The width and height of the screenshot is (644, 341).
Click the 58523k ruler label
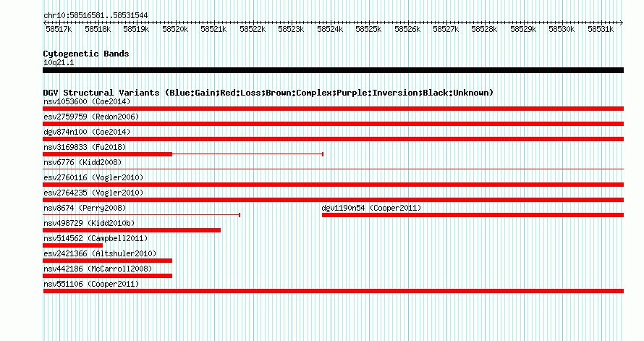tap(291, 29)
